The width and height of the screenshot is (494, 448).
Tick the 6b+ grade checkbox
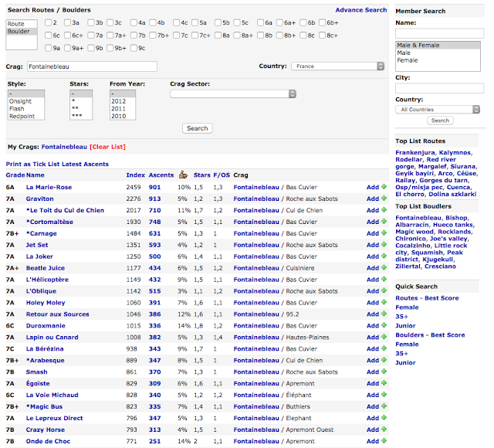pyautogui.click(x=322, y=22)
